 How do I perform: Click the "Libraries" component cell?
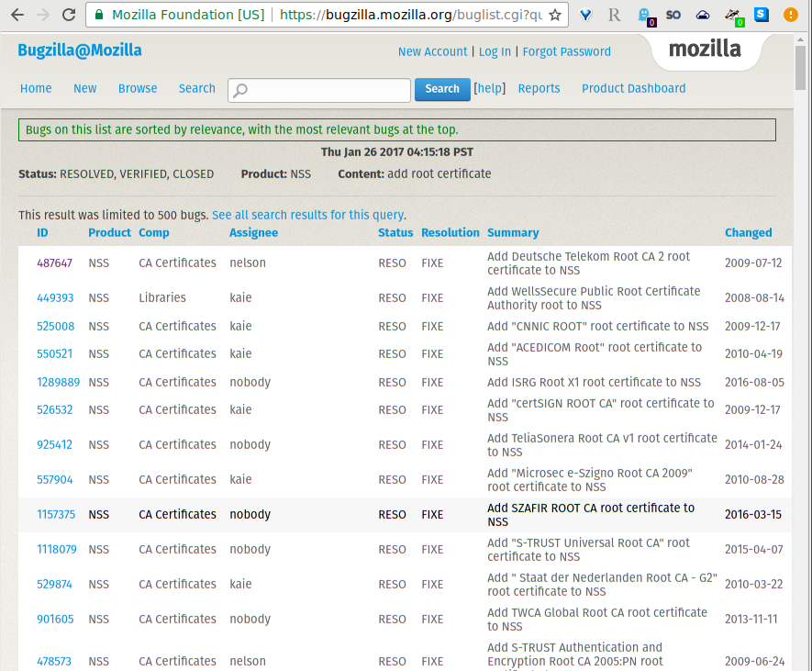coord(162,298)
